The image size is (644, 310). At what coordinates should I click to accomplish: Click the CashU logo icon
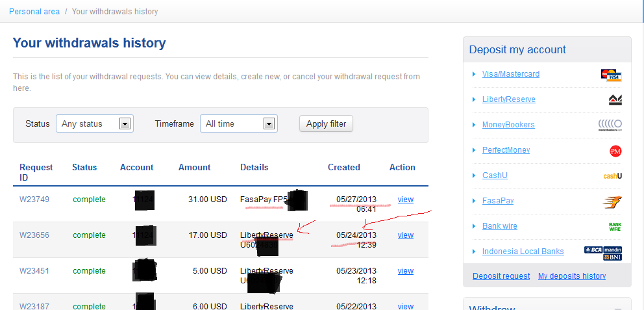(612, 176)
